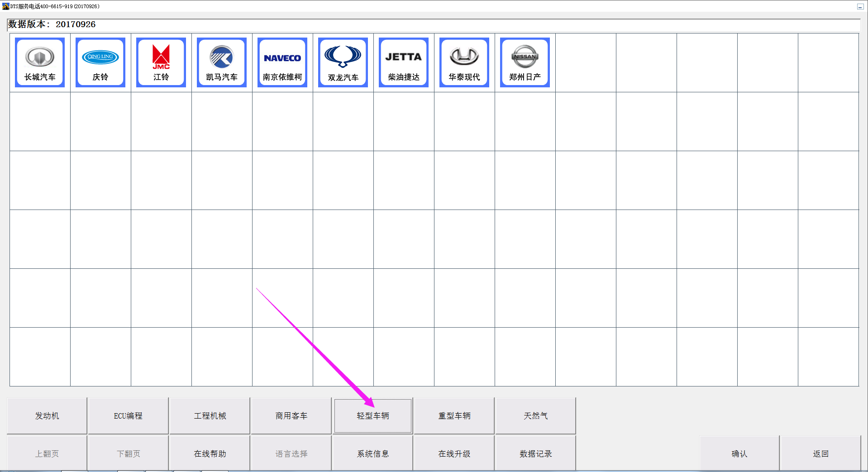The image size is (868, 472).
Task: Open 数据记录 data records
Action: [x=536, y=453]
